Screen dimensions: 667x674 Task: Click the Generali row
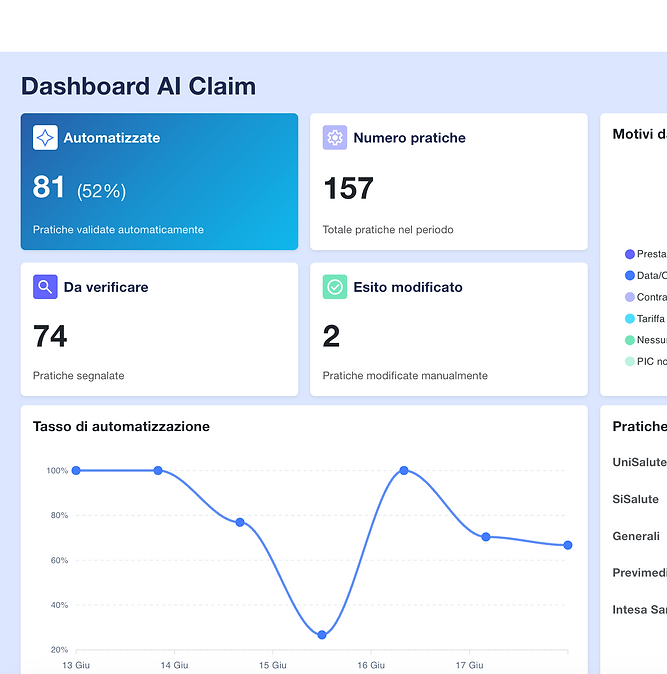636,536
